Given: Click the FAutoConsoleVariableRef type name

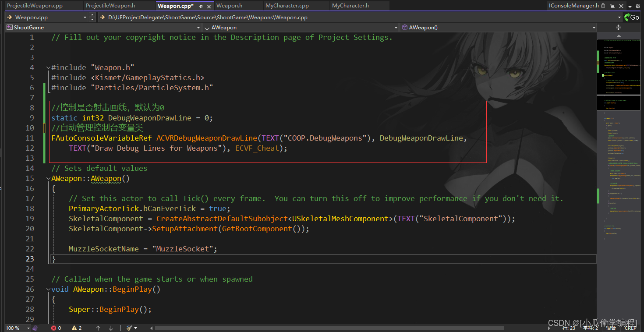Looking at the screenshot, I should click(102, 138).
